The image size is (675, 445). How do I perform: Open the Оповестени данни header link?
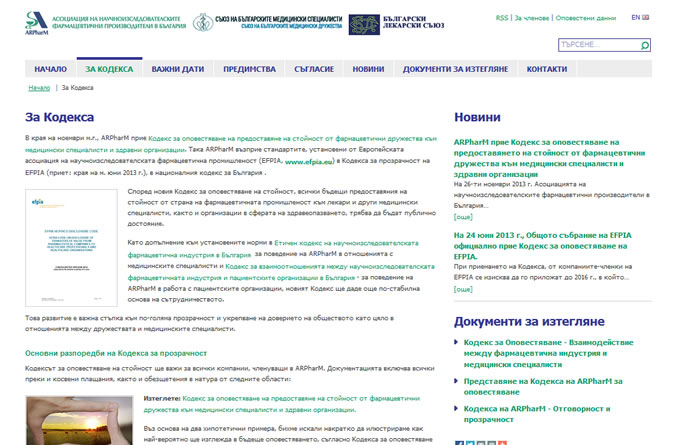[x=585, y=18]
